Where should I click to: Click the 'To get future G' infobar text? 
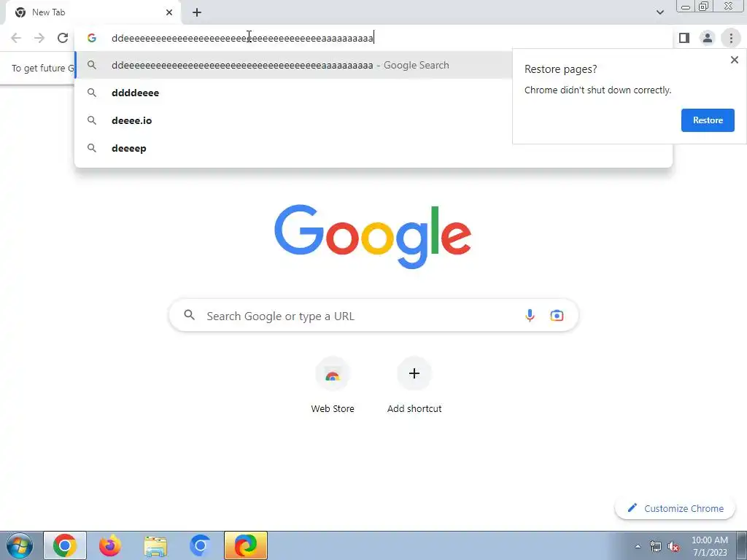click(43, 68)
